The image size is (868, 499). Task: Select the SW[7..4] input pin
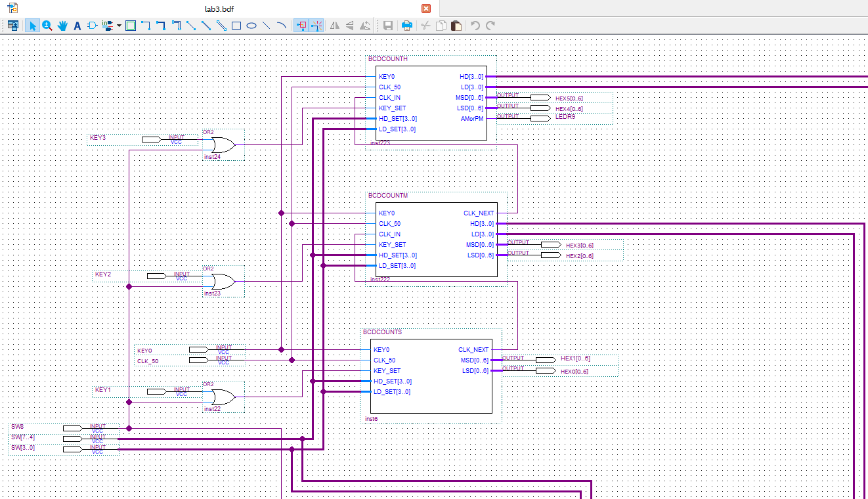pyautogui.click(x=64, y=438)
